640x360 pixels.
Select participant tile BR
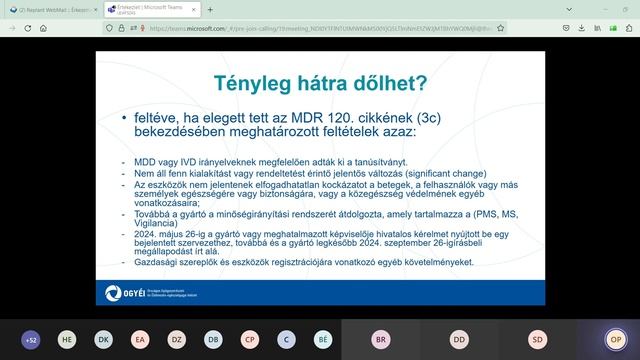click(x=381, y=340)
